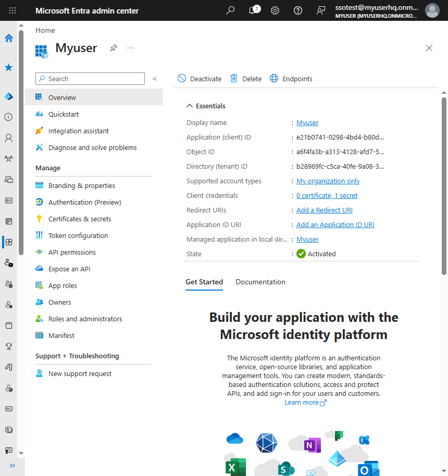Open the Users person icon in left rail
The width and height of the screenshot is (448, 476).
coord(9,138)
